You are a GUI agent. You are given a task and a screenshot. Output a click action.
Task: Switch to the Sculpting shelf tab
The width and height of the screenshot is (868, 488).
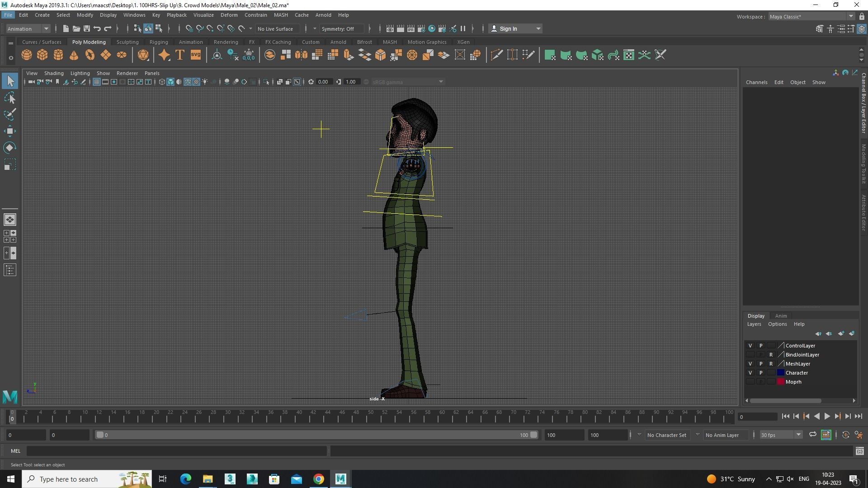pyautogui.click(x=127, y=42)
